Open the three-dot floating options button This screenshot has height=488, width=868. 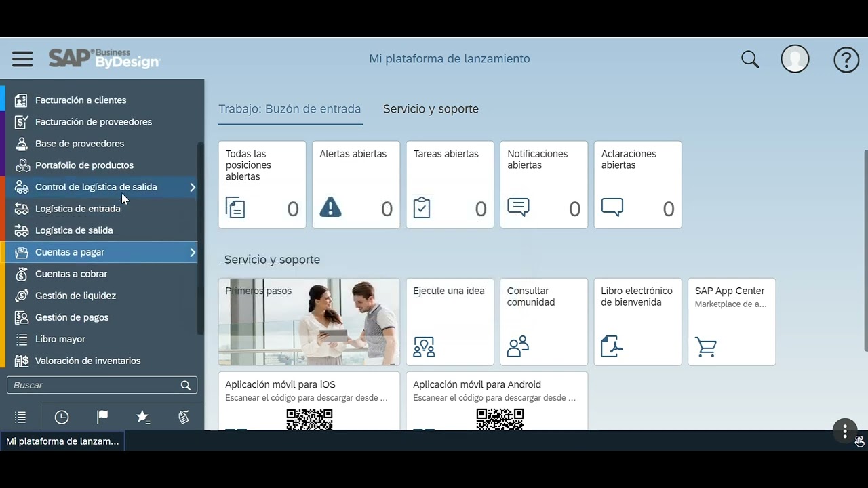[845, 430]
